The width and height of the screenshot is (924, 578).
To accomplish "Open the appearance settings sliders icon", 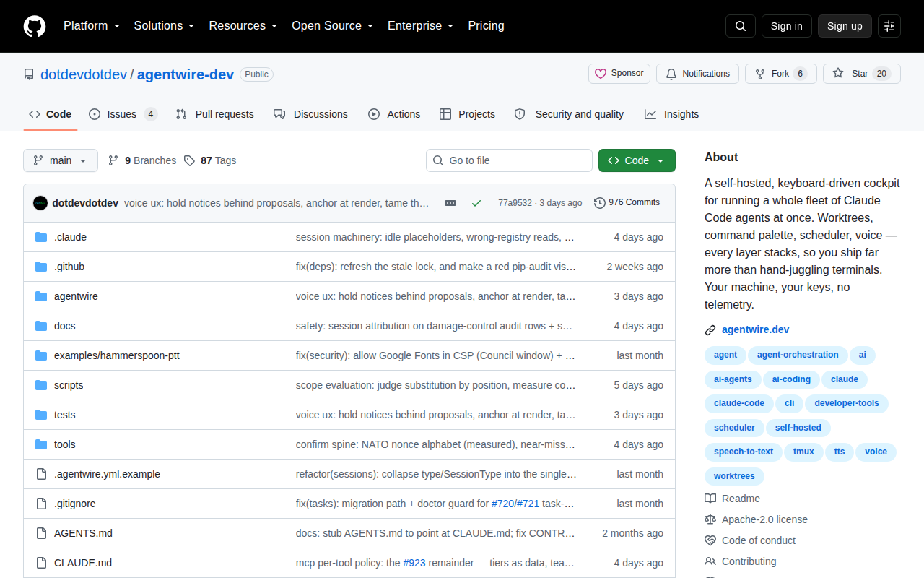I will (889, 26).
